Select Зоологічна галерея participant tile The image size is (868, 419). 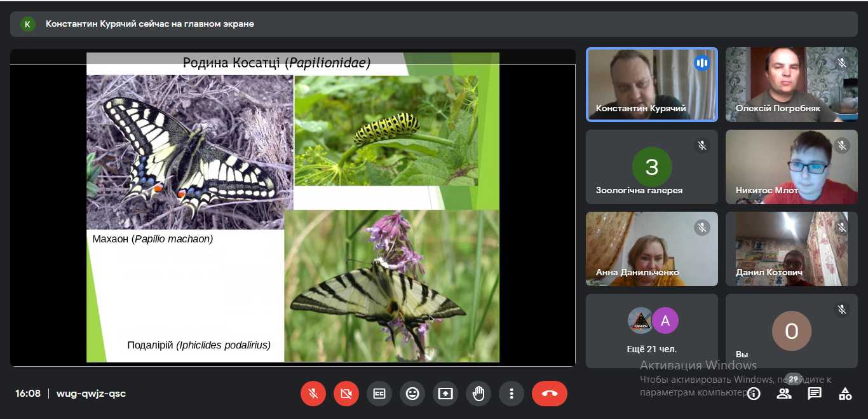[652, 167]
